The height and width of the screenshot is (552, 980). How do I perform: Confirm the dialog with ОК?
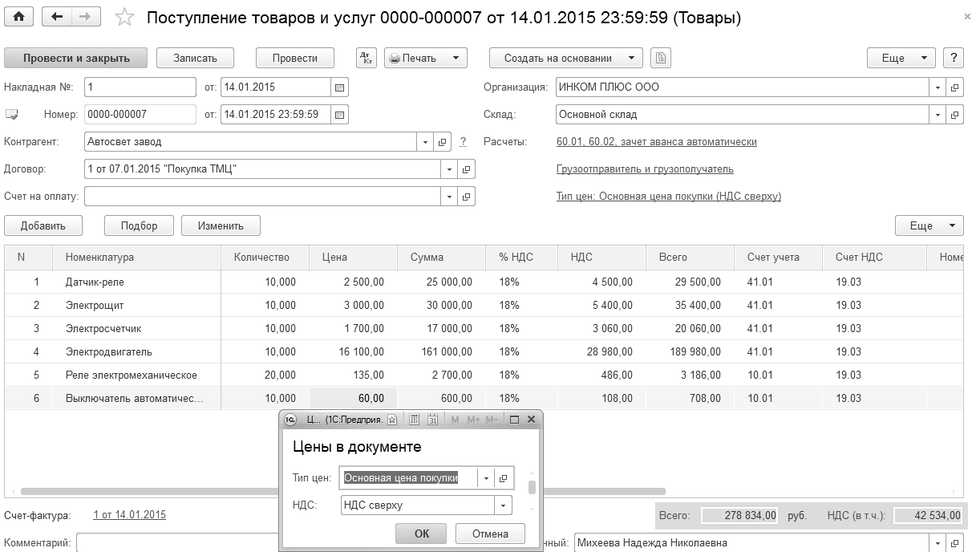(x=422, y=534)
